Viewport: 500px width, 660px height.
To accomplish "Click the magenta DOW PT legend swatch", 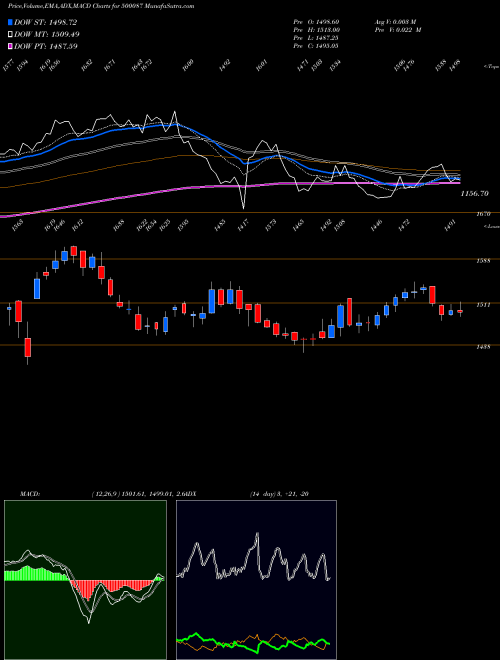I will (x=11, y=46).
